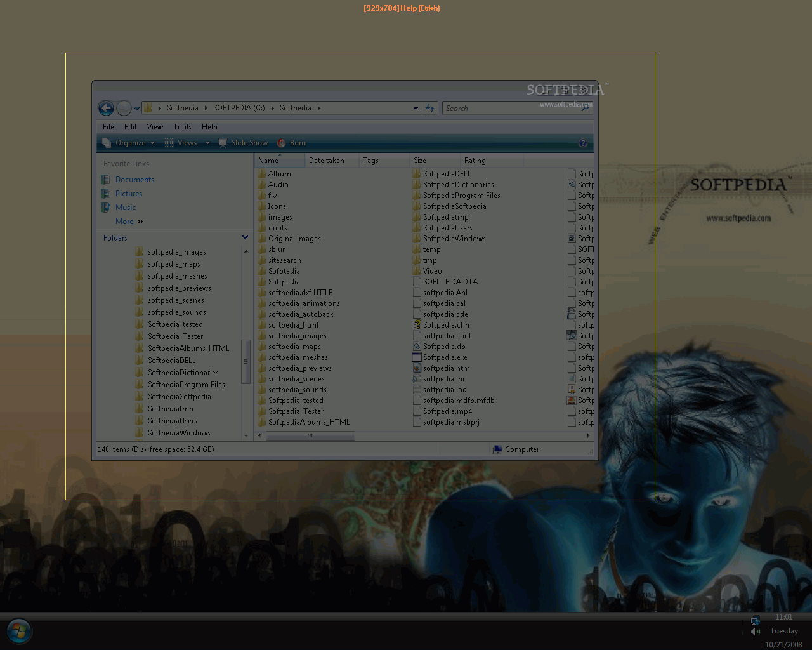Image resolution: width=812 pixels, height=650 pixels.
Task: Click the Forward navigation arrow button
Action: tap(124, 108)
